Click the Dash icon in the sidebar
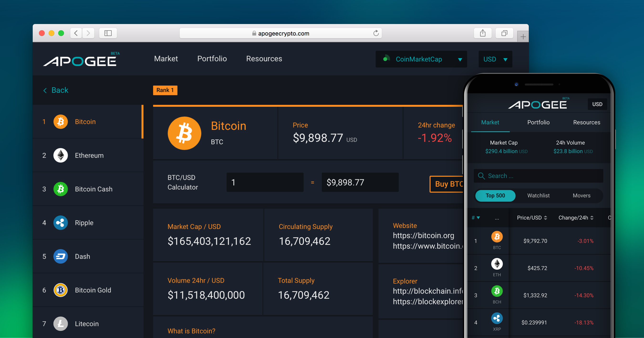The image size is (644, 338). [x=61, y=256]
